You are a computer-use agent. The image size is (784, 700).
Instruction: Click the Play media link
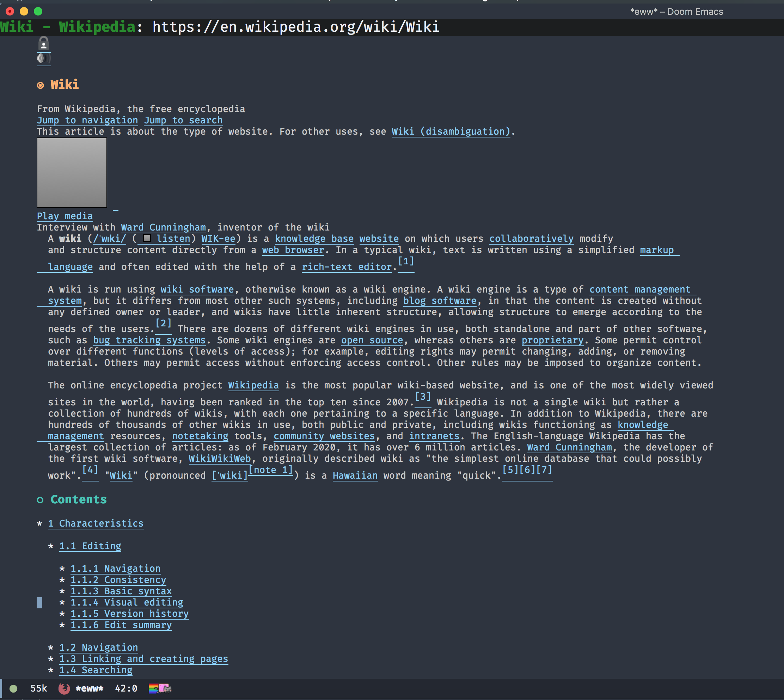coord(65,216)
